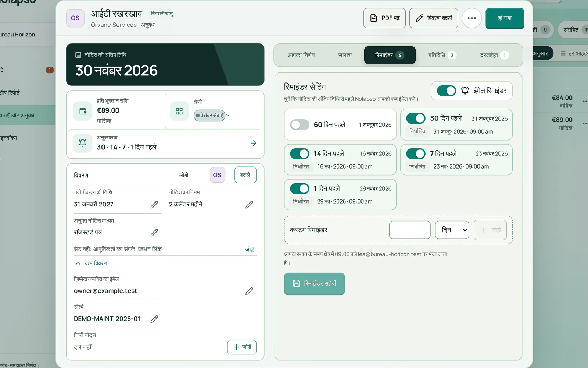Screen dimensions: 588x368
Task: Open और रिपोर्ट in the background sidebar
Action: tap(10, 93)
